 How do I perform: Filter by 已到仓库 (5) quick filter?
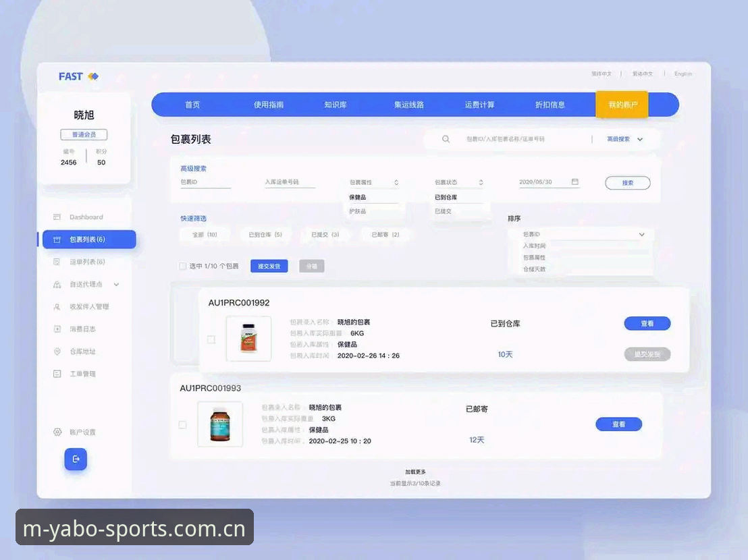(265, 235)
